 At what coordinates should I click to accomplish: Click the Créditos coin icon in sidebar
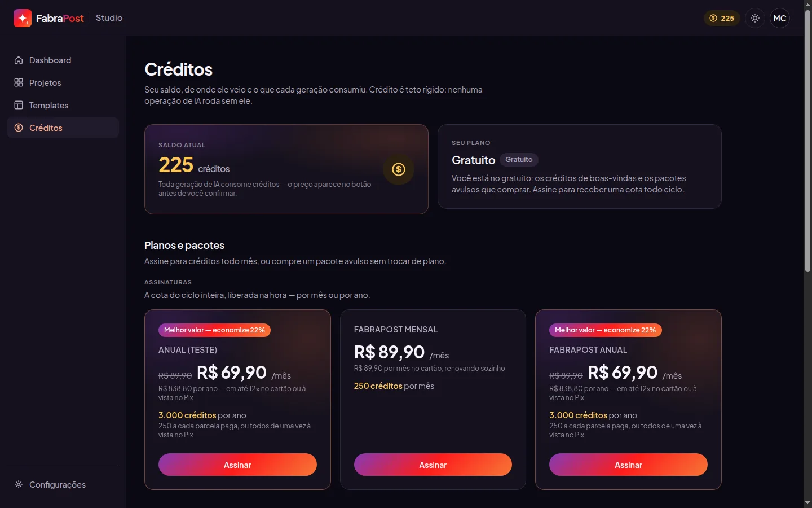(19, 128)
